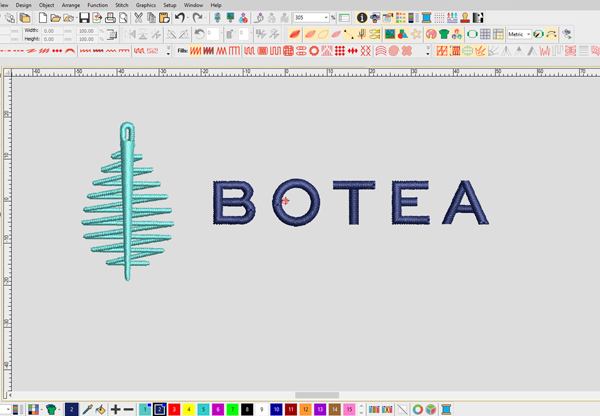Click the plus add color button
The image size is (600, 416).
point(116,409)
